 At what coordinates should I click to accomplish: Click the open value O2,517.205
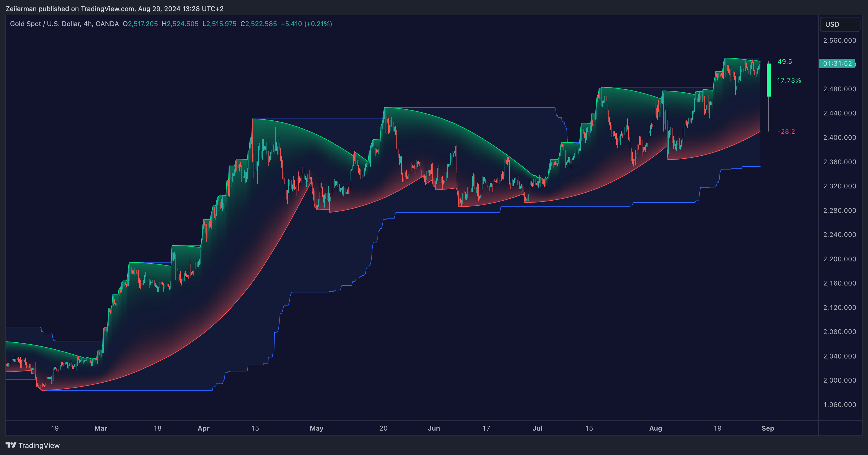click(140, 24)
